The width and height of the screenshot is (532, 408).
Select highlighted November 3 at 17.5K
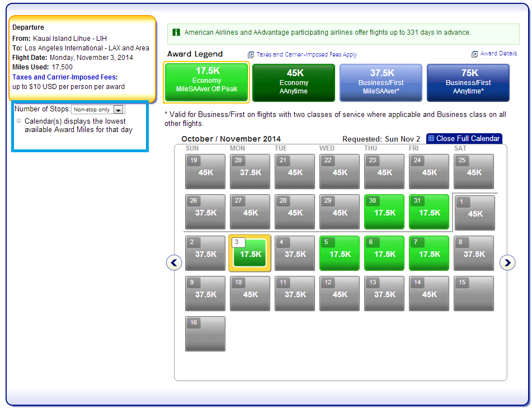tap(250, 253)
